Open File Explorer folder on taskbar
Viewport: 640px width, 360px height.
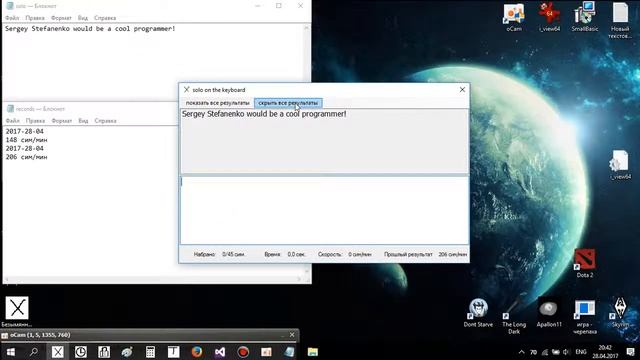point(313,352)
